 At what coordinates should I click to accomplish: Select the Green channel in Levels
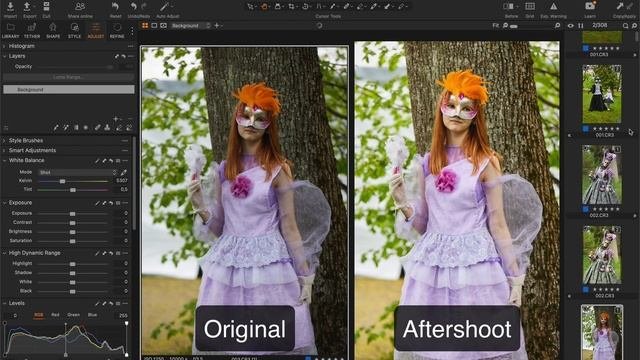(73, 315)
